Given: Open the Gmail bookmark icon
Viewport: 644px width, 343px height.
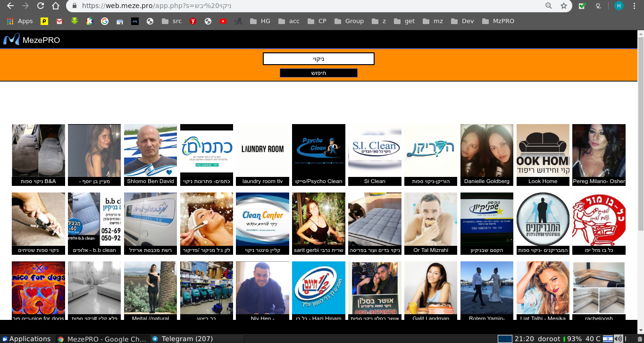Looking at the screenshot, I should (59, 21).
